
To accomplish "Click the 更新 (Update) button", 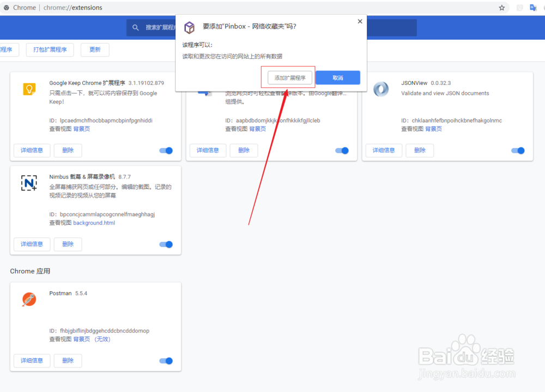I will [x=95, y=49].
